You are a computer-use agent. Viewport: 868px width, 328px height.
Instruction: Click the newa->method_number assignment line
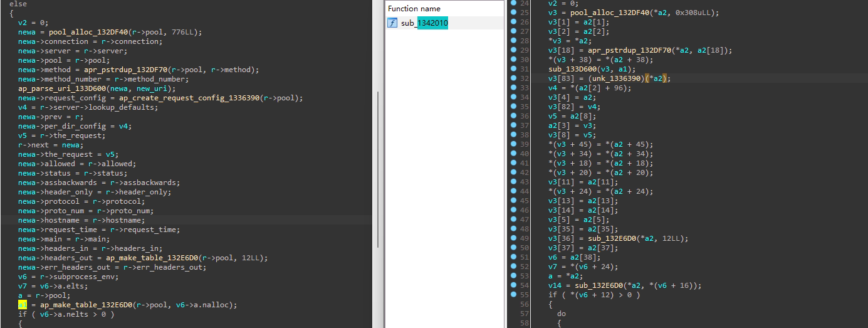(x=103, y=79)
